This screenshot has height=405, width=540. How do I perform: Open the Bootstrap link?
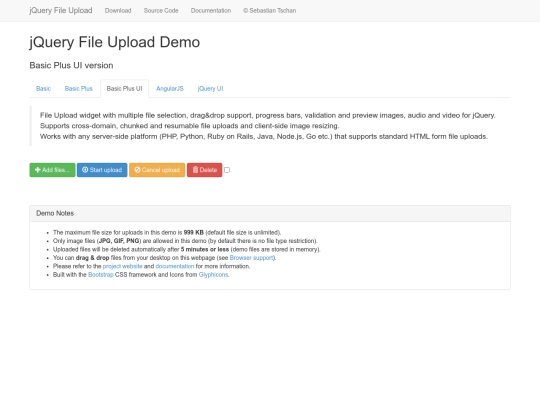[x=101, y=275]
